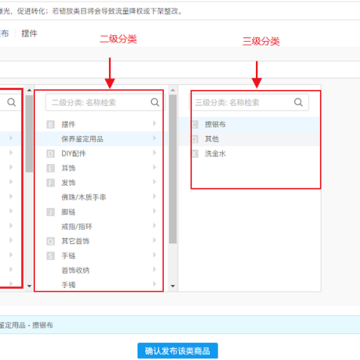Screen dimensions: 360x360
Task: Click the selected path text 鉴定用品 - 擦银布
Action: [26, 325]
